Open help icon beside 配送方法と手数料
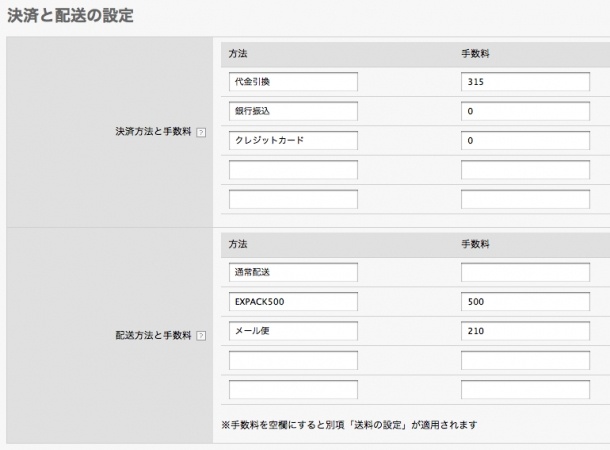 pyautogui.click(x=201, y=336)
